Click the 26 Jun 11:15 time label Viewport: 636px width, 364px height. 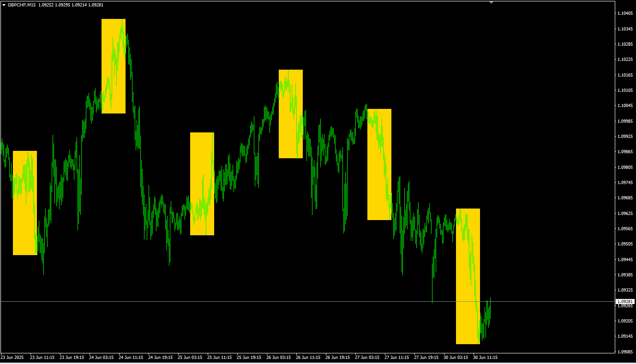(x=308, y=357)
